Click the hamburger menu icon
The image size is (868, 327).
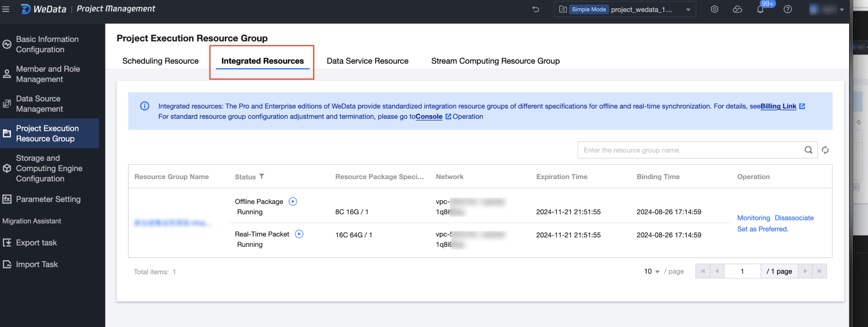[x=6, y=9]
